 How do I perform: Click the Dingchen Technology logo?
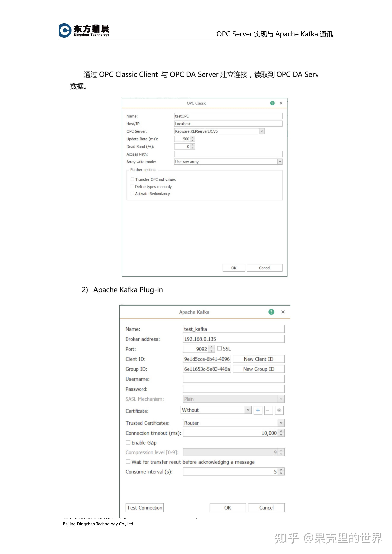point(84,30)
